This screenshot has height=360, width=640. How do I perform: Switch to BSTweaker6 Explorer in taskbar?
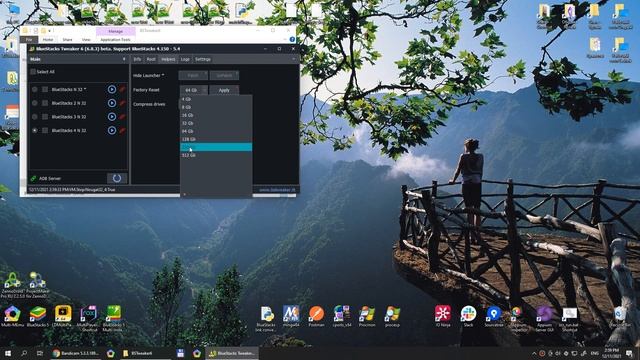click(x=146, y=353)
